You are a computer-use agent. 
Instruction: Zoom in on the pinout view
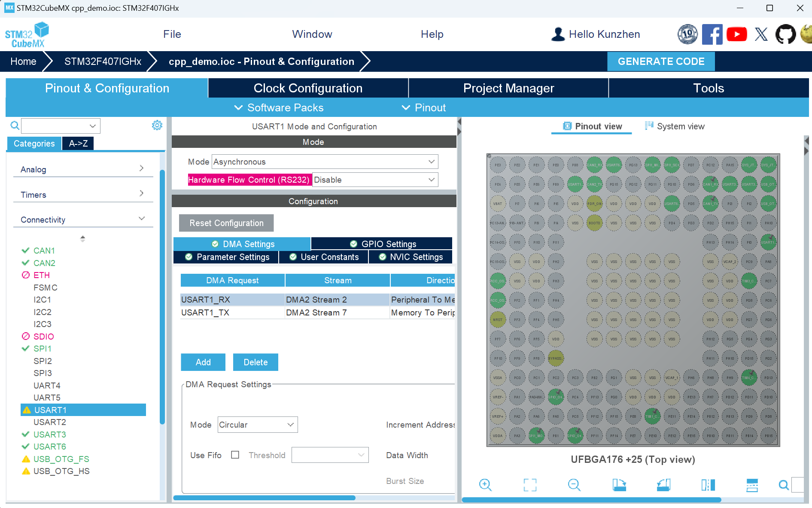coord(485,485)
